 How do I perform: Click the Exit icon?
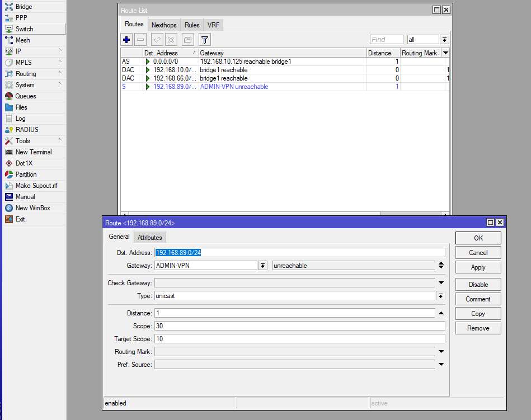pos(9,219)
